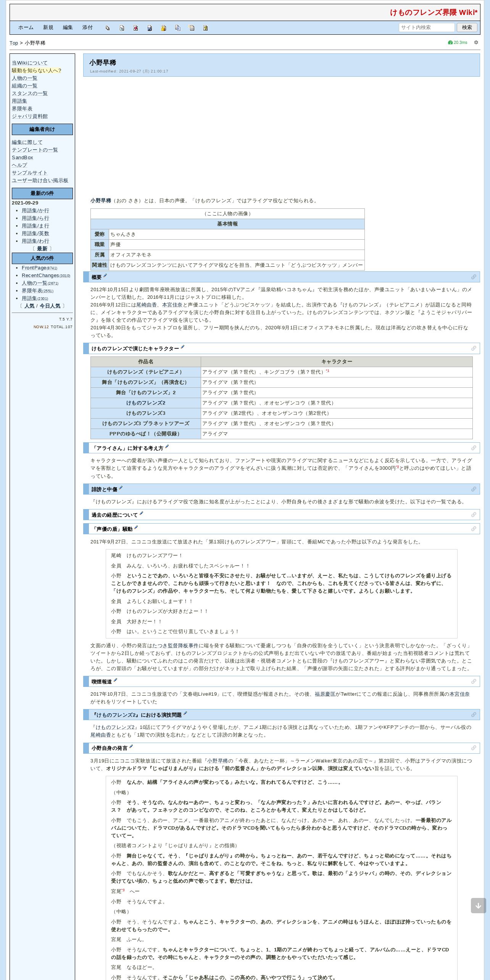Click anchor link icon on 誹謗と中傷 row
490x980 pixels.
(474, 489)
